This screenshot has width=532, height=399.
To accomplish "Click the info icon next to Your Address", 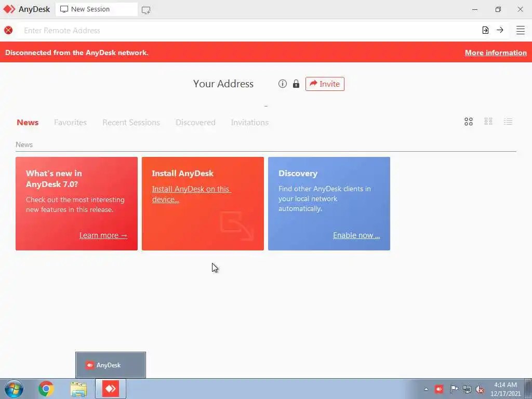I will click(282, 84).
